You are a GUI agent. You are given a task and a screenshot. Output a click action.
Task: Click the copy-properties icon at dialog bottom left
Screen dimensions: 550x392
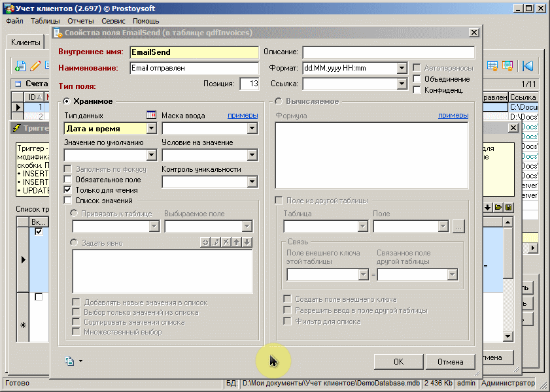click(69, 361)
